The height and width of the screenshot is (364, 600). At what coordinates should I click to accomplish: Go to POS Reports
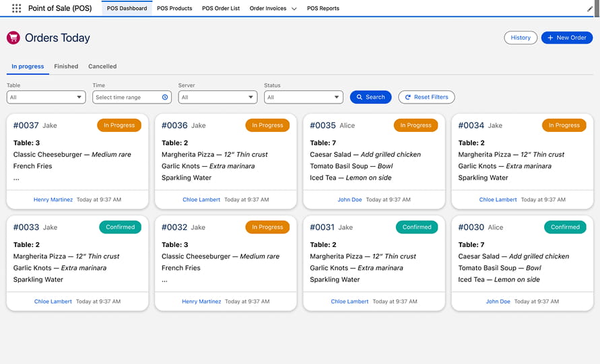click(323, 9)
